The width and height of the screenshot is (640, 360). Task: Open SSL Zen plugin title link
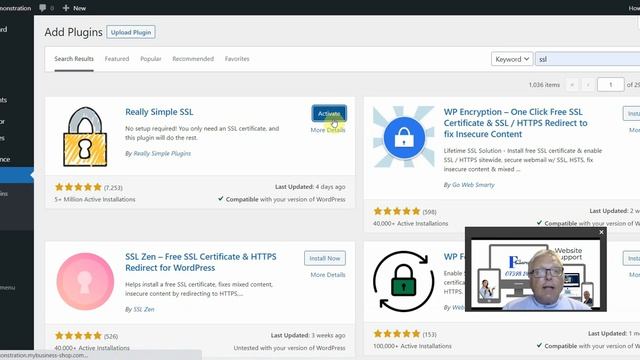201,262
